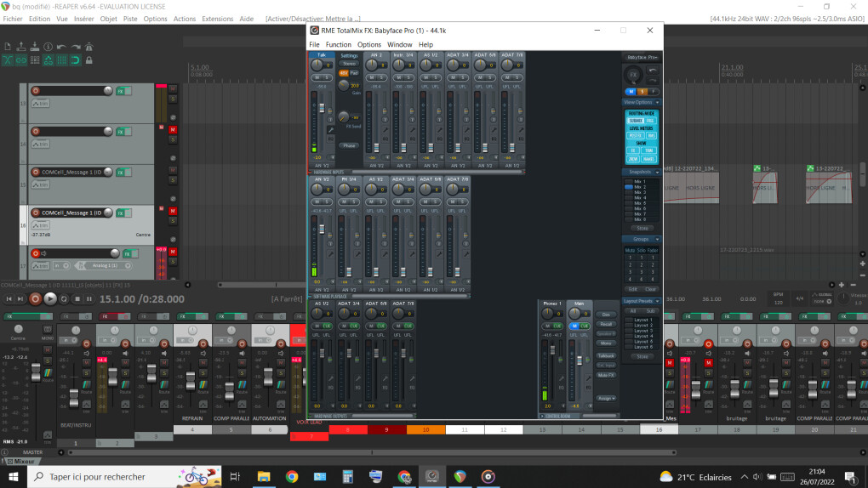Toggle auto-crossfade icon in REAPER toolbar
868x488 pixels.
(x=8, y=60)
